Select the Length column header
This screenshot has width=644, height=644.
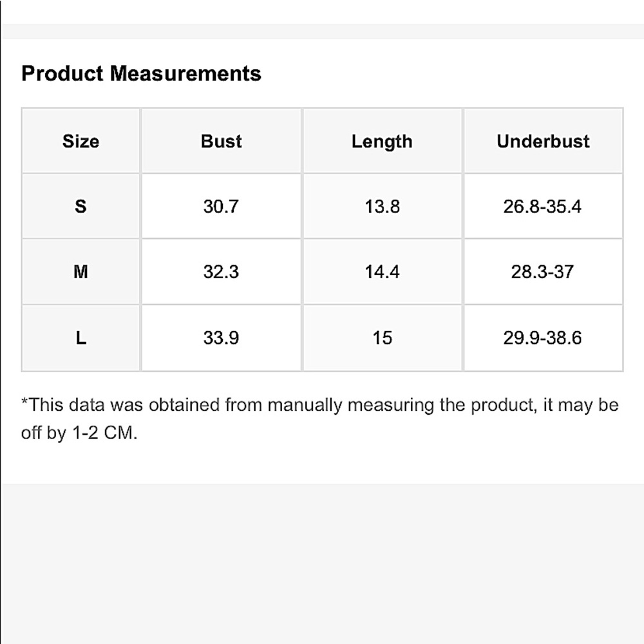[x=382, y=141]
